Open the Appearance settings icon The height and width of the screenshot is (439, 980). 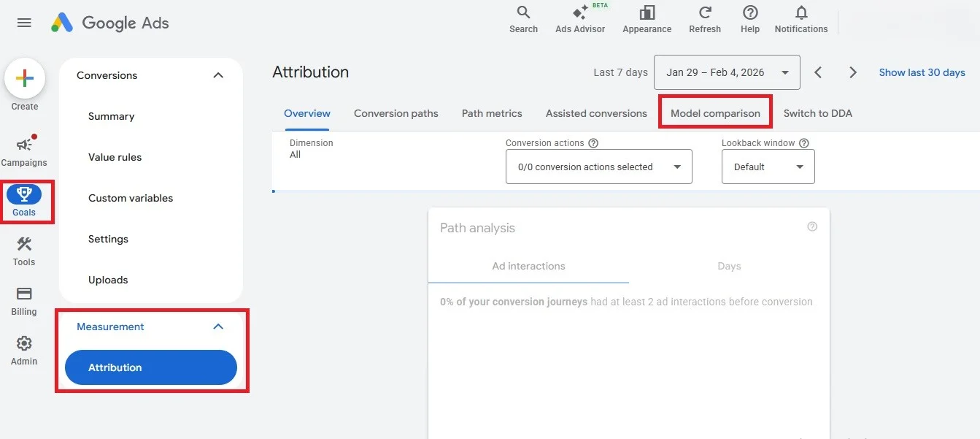click(x=647, y=18)
